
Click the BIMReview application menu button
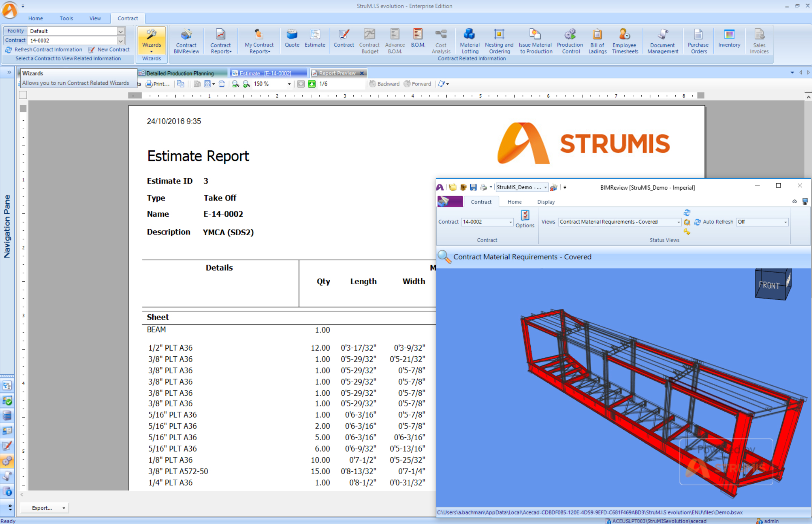tap(450, 202)
